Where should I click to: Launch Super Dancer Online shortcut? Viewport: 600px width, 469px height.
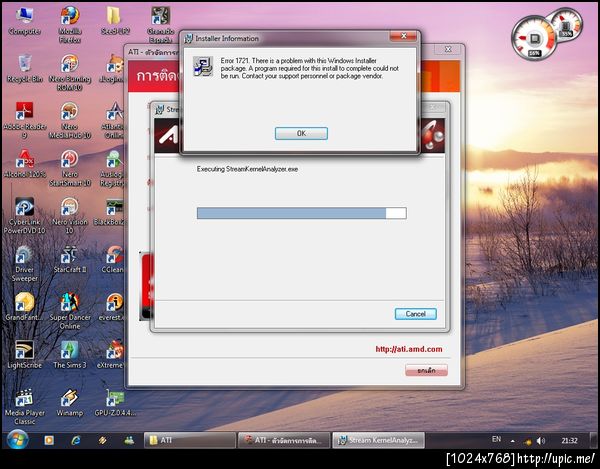click(x=70, y=311)
